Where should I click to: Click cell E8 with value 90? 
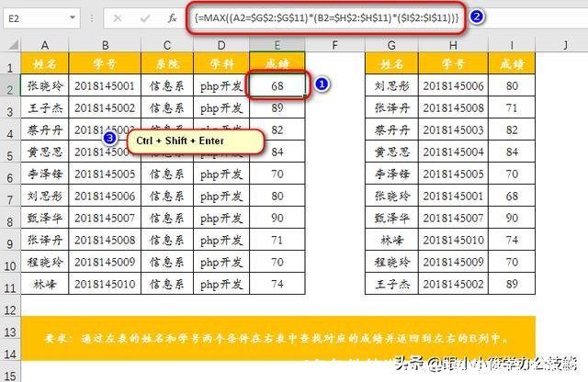point(277,218)
